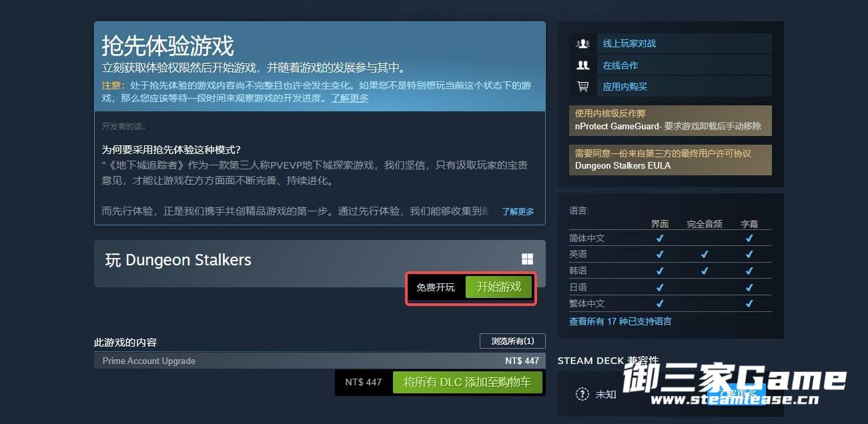Click the online PvP players icon
Viewport: 868px width, 424px height.
tap(583, 43)
